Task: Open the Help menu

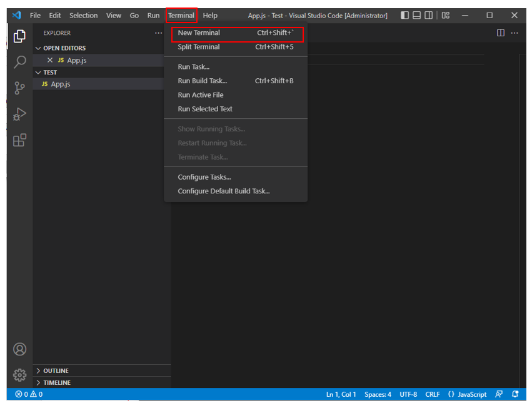Action: pyautogui.click(x=210, y=15)
